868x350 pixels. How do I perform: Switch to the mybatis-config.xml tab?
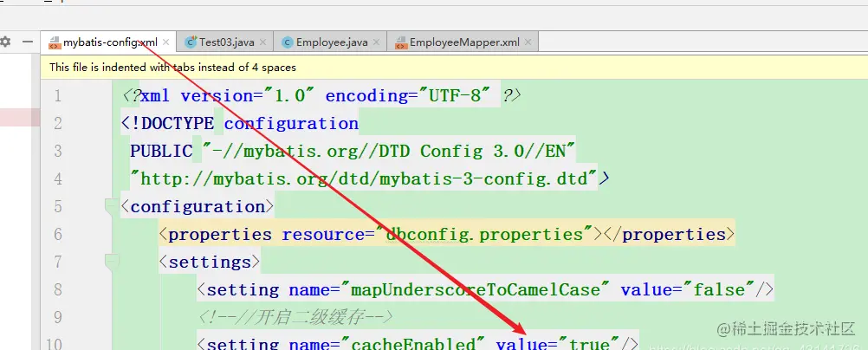tap(108, 42)
